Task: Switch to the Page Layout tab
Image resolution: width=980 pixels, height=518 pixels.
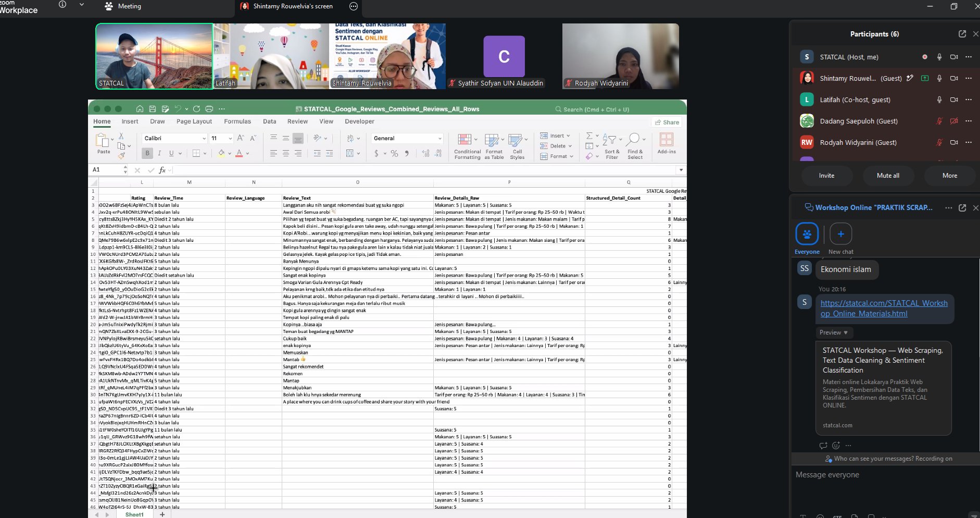Action: tap(194, 121)
